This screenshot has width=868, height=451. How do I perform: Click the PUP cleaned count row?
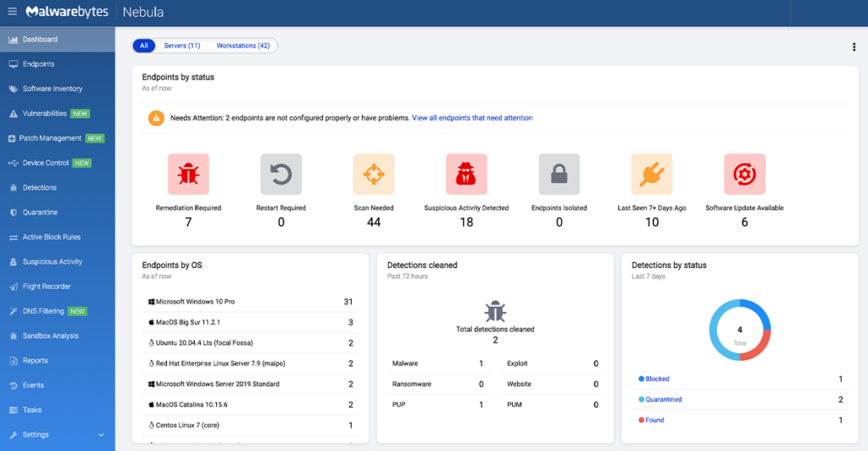tap(438, 404)
